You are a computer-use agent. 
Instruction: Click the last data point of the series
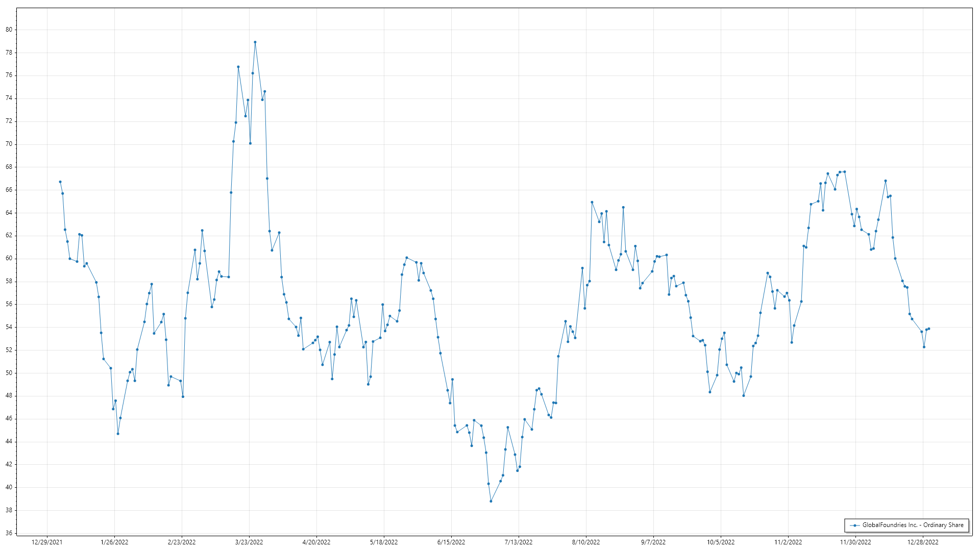tap(928, 329)
